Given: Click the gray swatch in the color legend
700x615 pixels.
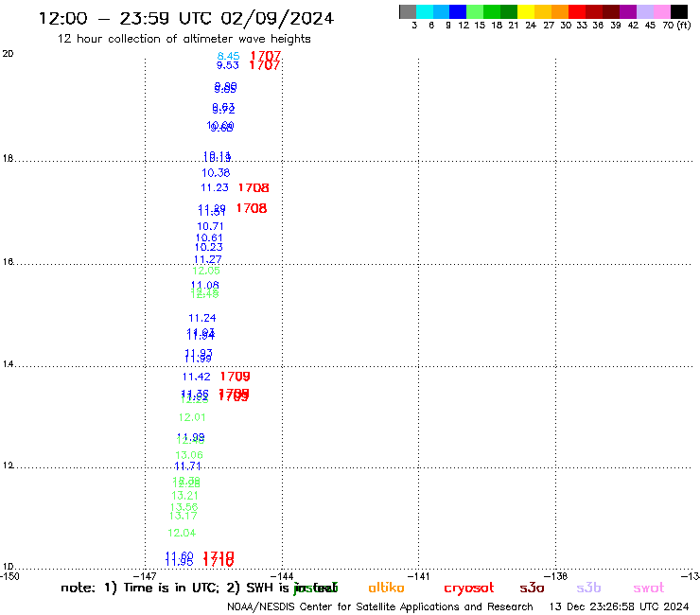Looking at the screenshot, I should (408, 11).
